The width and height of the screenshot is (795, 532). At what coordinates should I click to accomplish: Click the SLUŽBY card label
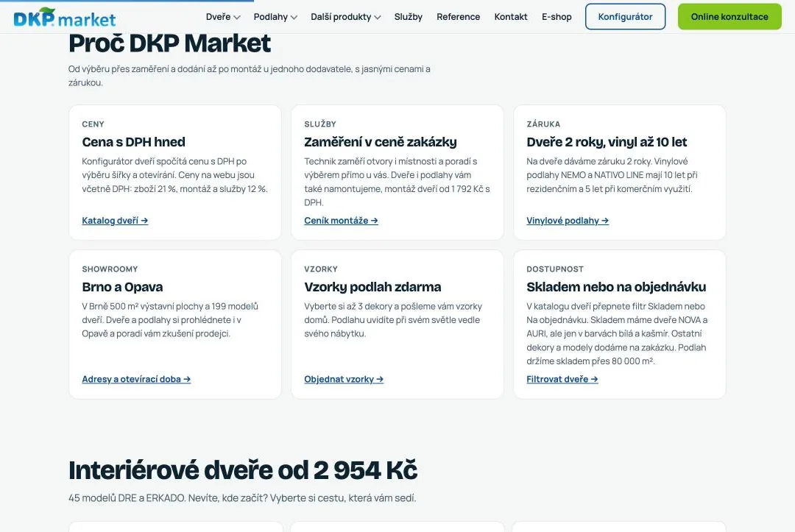pyautogui.click(x=320, y=124)
